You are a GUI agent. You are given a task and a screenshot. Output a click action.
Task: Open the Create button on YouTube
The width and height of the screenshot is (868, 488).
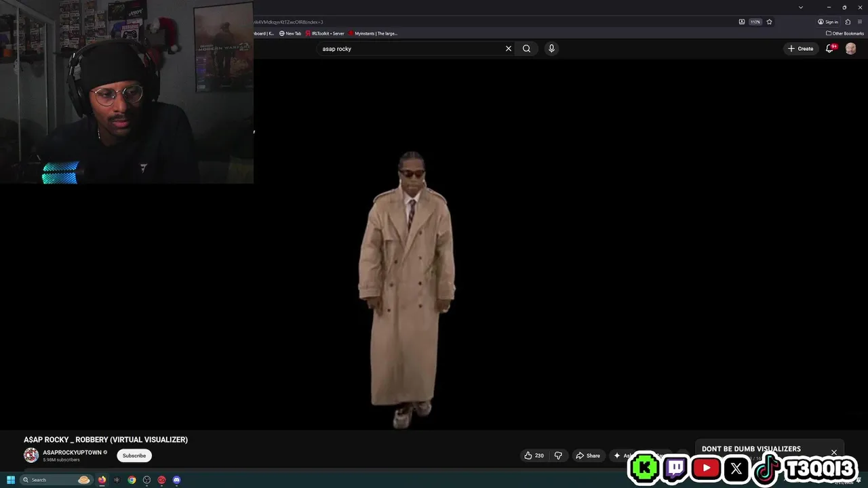[x=801, y=49]
